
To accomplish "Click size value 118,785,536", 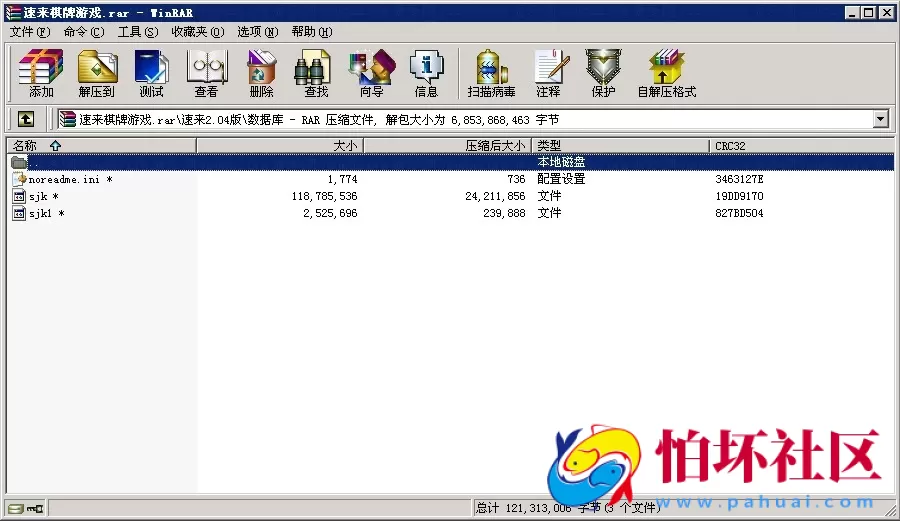I will pyautogui.click(x=324, y=196).
